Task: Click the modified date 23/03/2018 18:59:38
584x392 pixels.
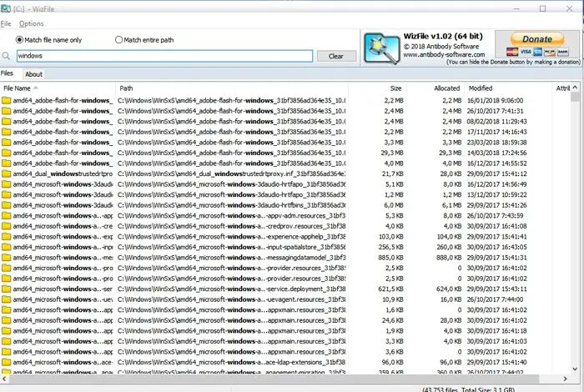Action: [x=497, y=143]
